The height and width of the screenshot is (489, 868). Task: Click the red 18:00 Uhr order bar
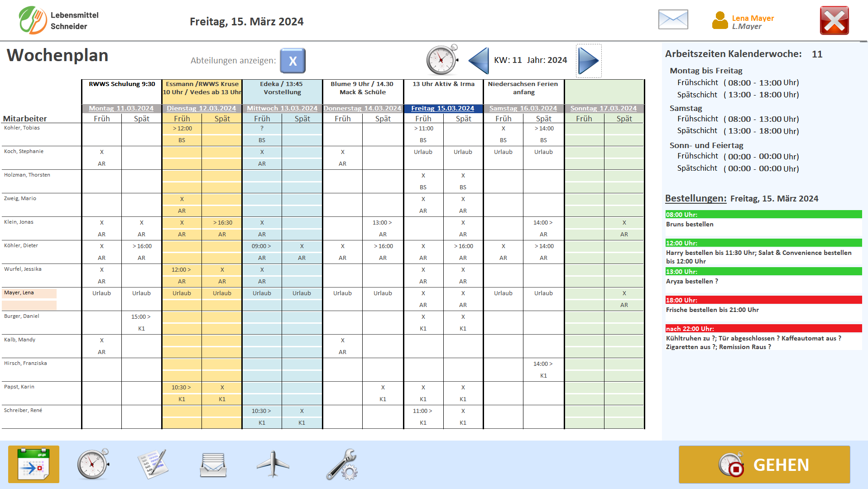[763, 300]
